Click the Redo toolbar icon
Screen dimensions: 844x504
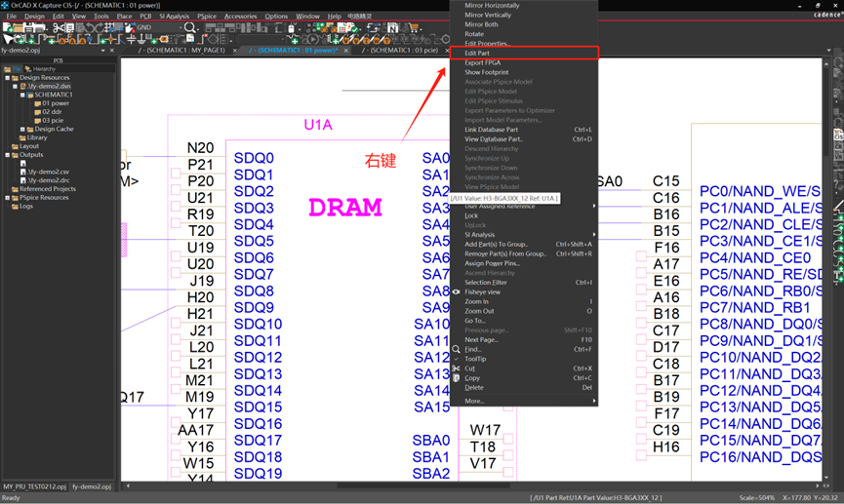pos(100,27)
